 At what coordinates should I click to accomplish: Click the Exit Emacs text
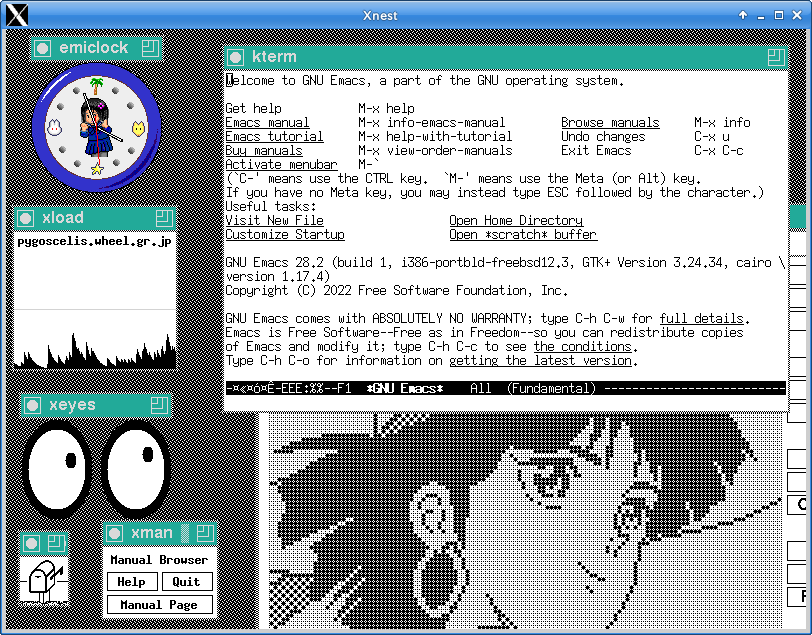(x=597, y=151)
